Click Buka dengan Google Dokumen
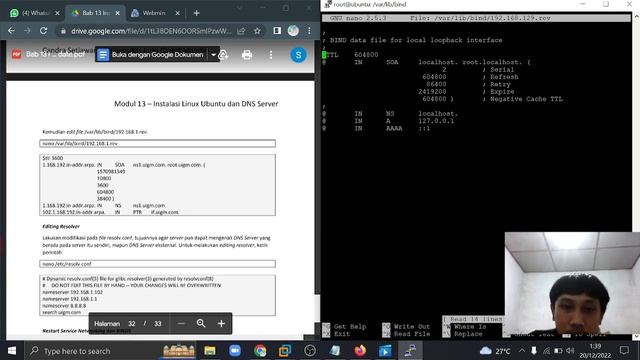The width and height of the screenshot is (640, 360). point(151,54)
